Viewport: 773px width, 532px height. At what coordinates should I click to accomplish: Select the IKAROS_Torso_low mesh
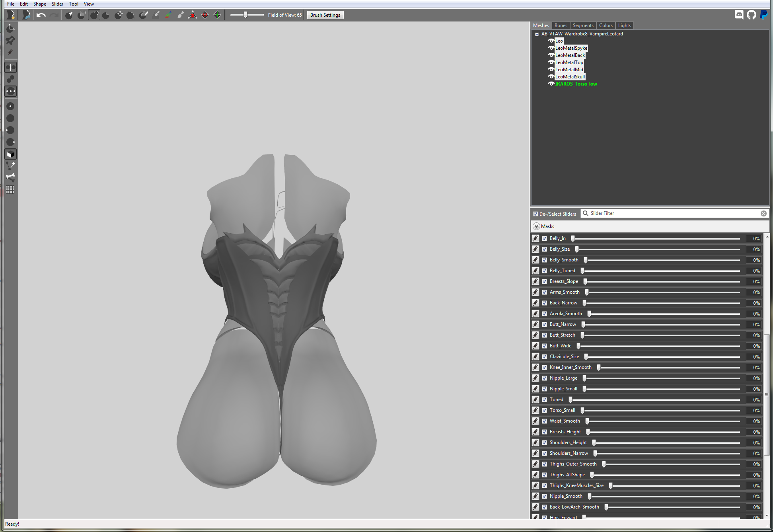tap(576, 84)
